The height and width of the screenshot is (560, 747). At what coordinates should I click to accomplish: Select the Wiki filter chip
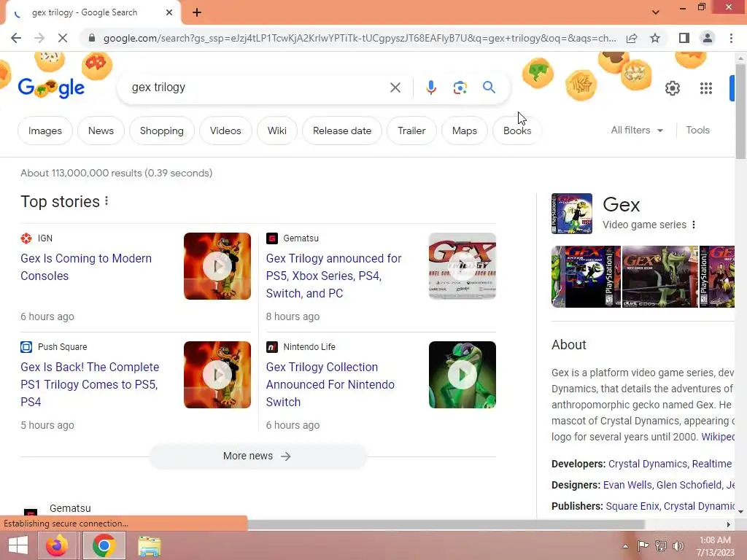click(276, 131)
